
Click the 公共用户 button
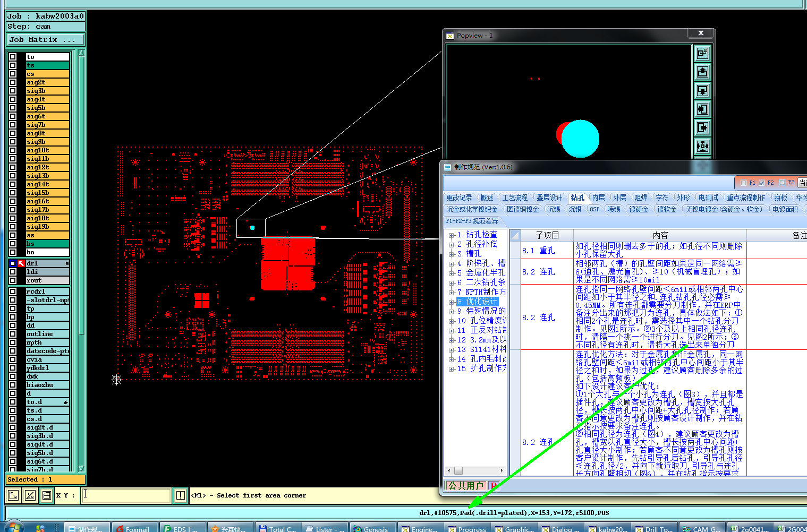click(466, 486)
